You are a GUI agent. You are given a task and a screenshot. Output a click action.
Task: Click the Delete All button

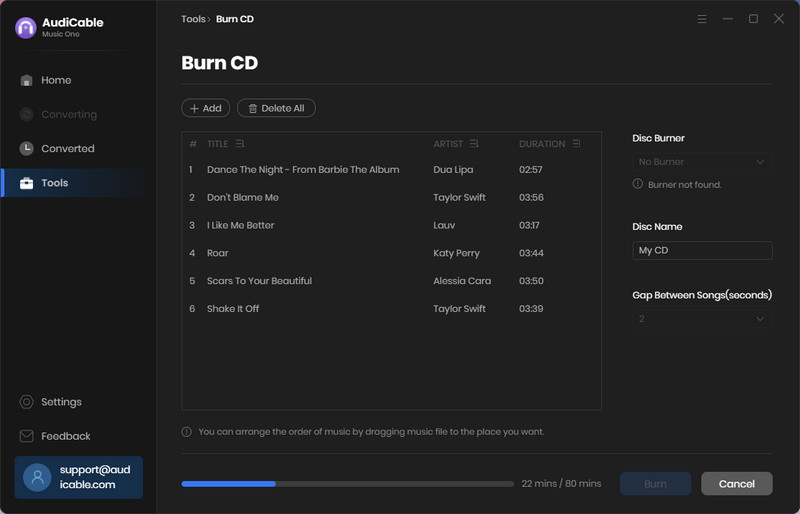pyautogui.click(x=276, y=108)
